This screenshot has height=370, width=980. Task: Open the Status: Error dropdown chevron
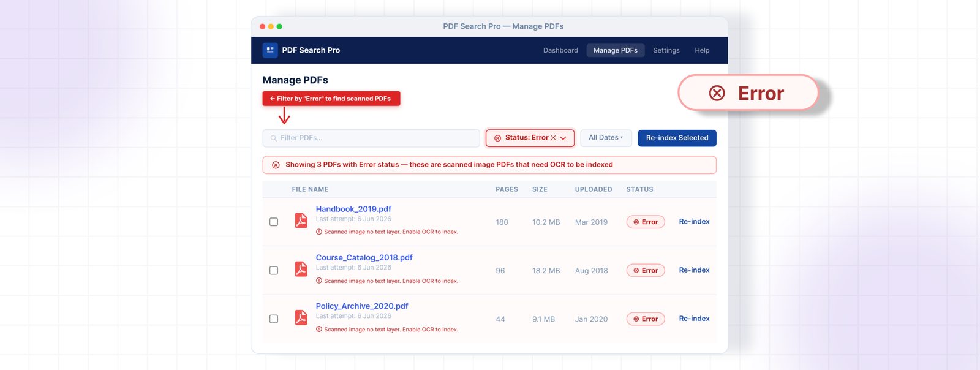click(563, 138)
